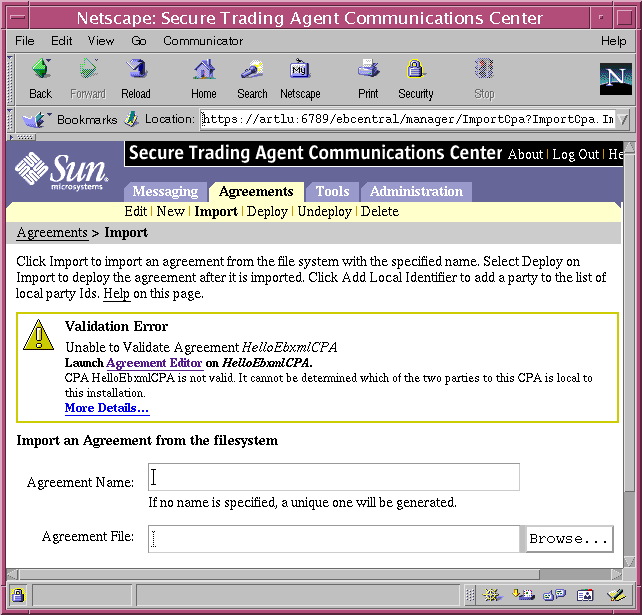Click the Forward toolbar icon
The image size is (642, 615).
tap(88, 69)
